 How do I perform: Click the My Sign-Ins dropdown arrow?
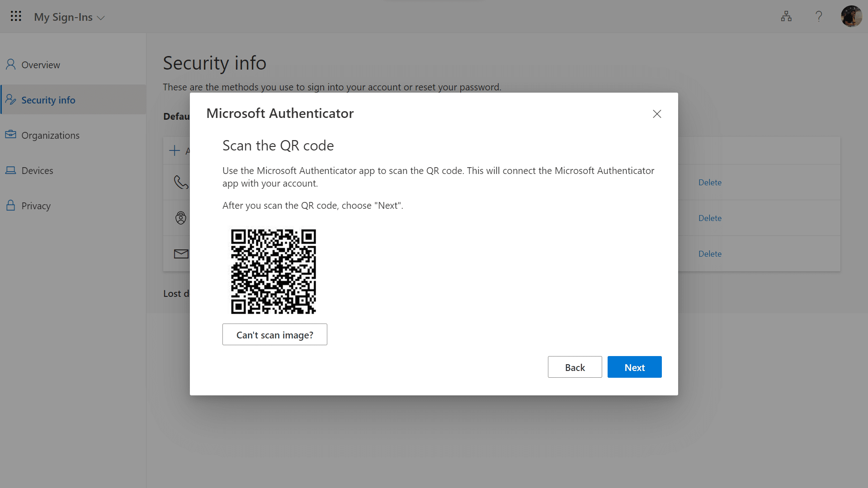pos(100,17)
